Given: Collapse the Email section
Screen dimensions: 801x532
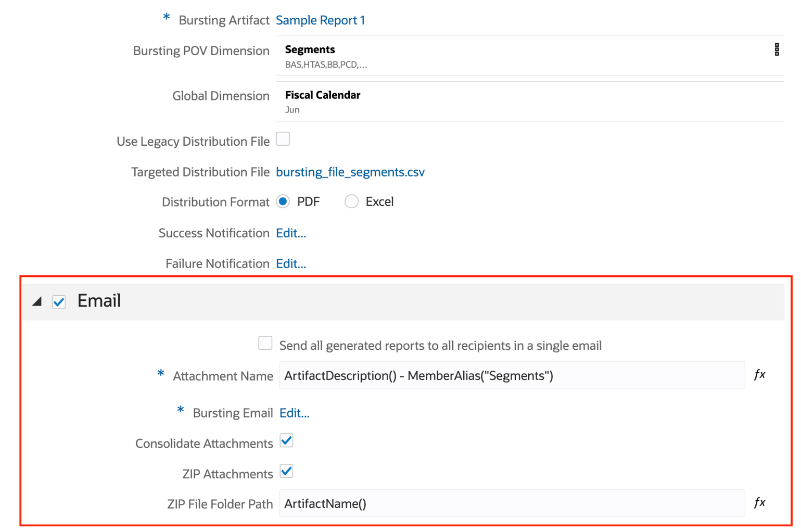Looking at the screenshot, I should point(37,302).
